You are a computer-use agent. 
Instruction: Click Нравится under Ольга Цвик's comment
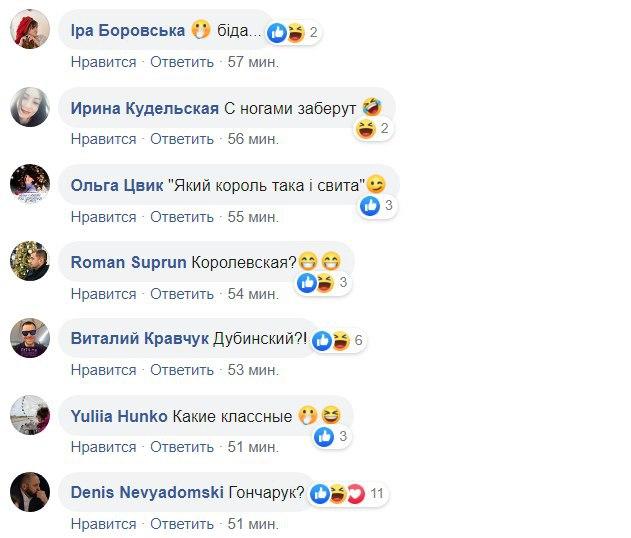103,216
